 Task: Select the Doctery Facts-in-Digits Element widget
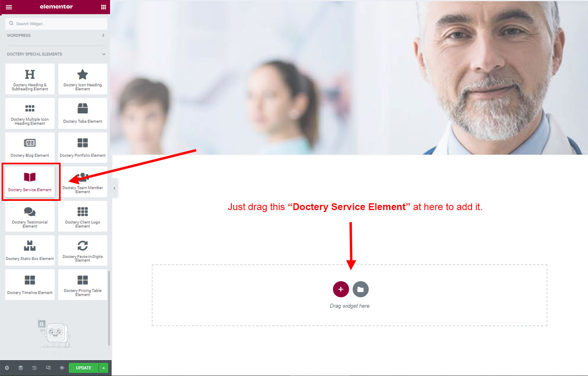[x=83, y=250]
